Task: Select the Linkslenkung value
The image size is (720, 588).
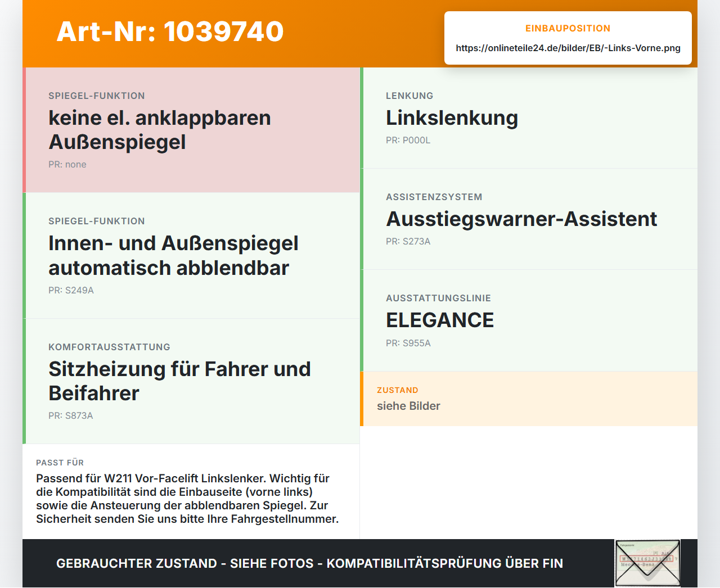Action: (452, 117)
